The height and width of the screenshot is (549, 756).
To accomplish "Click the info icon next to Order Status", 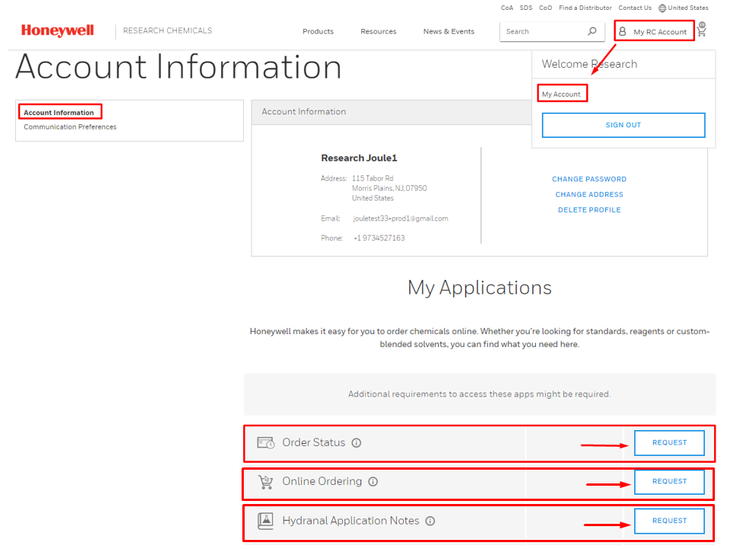I will pyautogui.click(x=356, y=443).
